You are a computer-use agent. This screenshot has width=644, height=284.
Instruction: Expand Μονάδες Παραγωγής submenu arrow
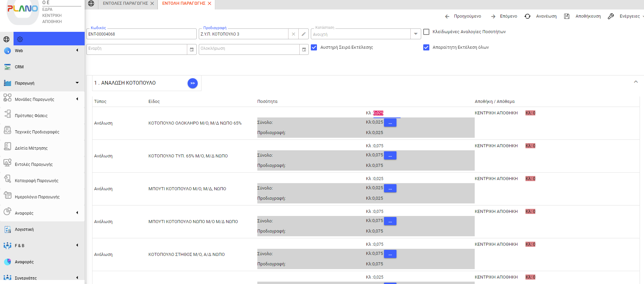77,99
